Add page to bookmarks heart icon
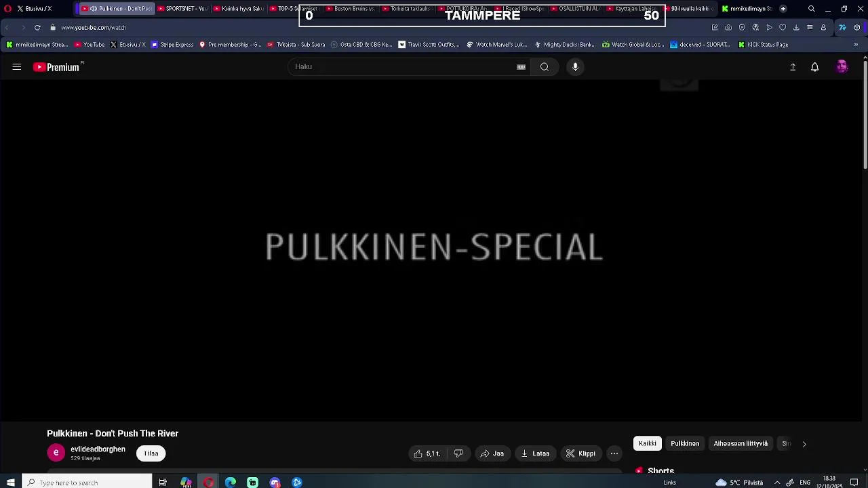Viewport: 868px width, 488px height. 783,28
